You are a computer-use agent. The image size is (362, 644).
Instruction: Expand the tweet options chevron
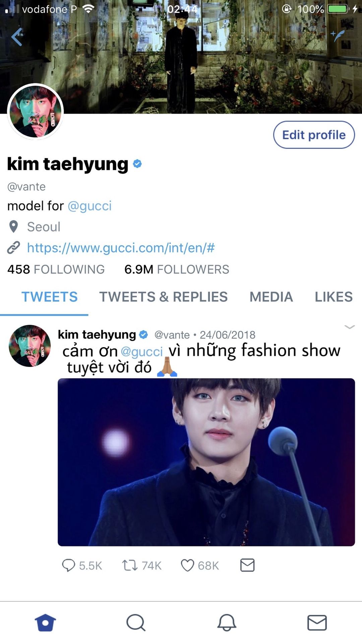[349, 327]
